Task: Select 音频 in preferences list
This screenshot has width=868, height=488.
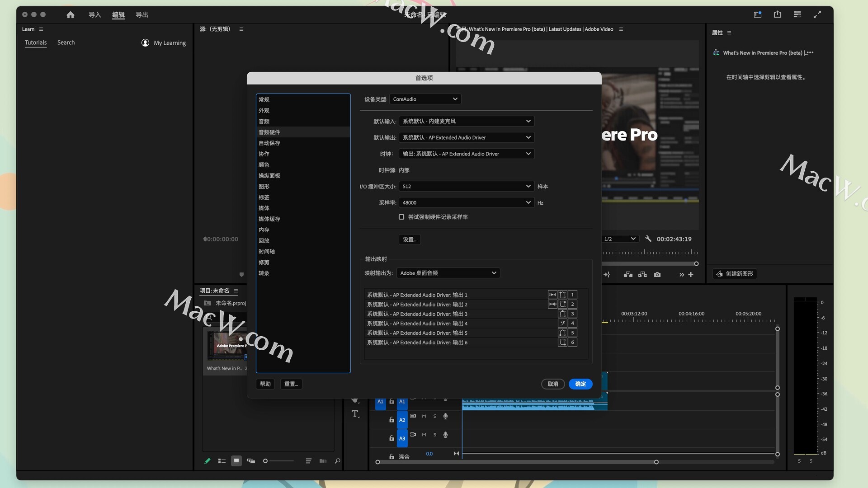Action: (303, 121)
